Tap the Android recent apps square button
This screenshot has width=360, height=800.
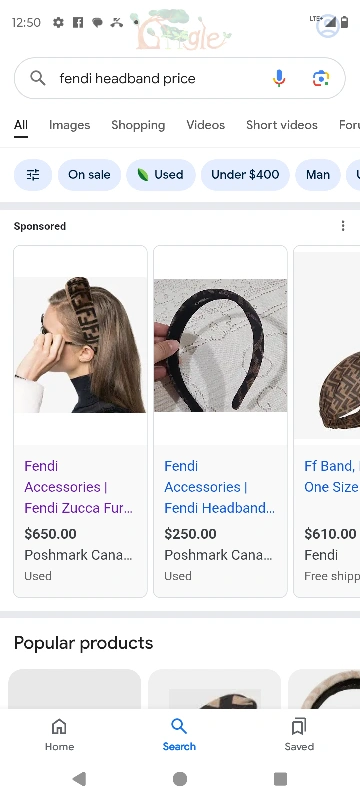280,779
